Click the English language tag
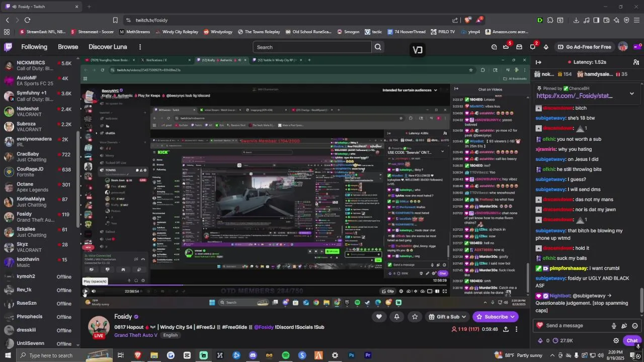This screenshot has width=644, height=362. click(x=170, y=335)
